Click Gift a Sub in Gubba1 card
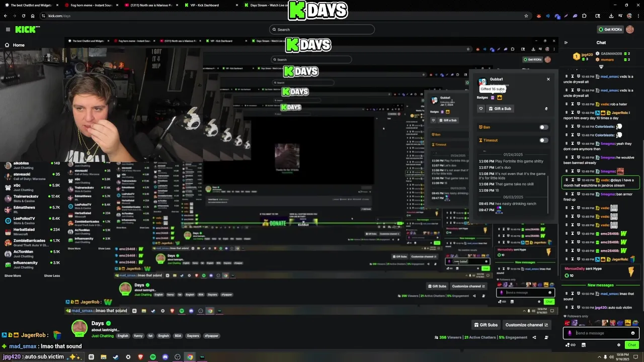Image resolution: width=644 pixels, height=362 pixels. pyautogui.click(x=500, y=109)
